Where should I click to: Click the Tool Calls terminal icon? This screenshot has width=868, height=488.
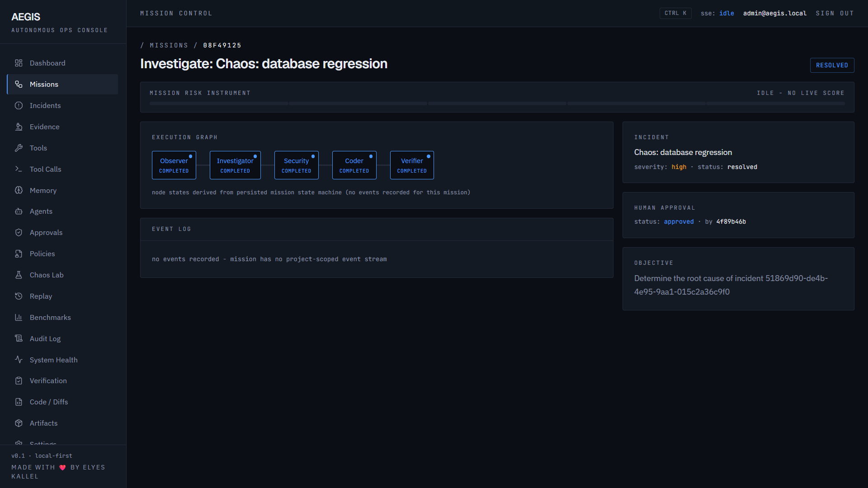tap(19, 169)
